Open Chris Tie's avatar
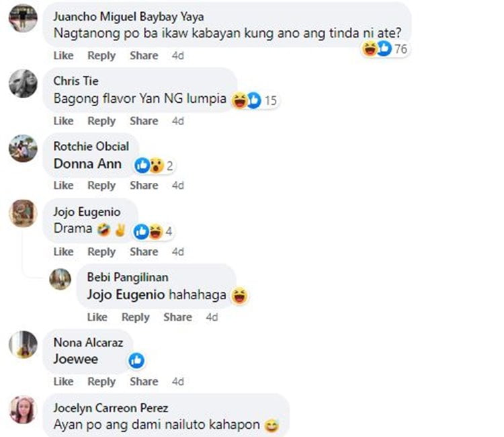Image resolution: width=504 pixels, height=437 pixels. 23,83
